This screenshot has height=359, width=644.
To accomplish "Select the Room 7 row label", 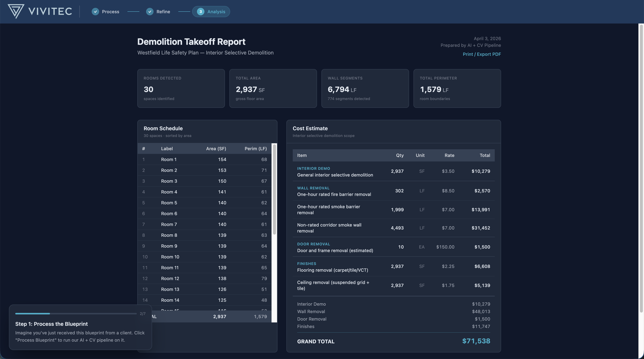I will point(169,224).
